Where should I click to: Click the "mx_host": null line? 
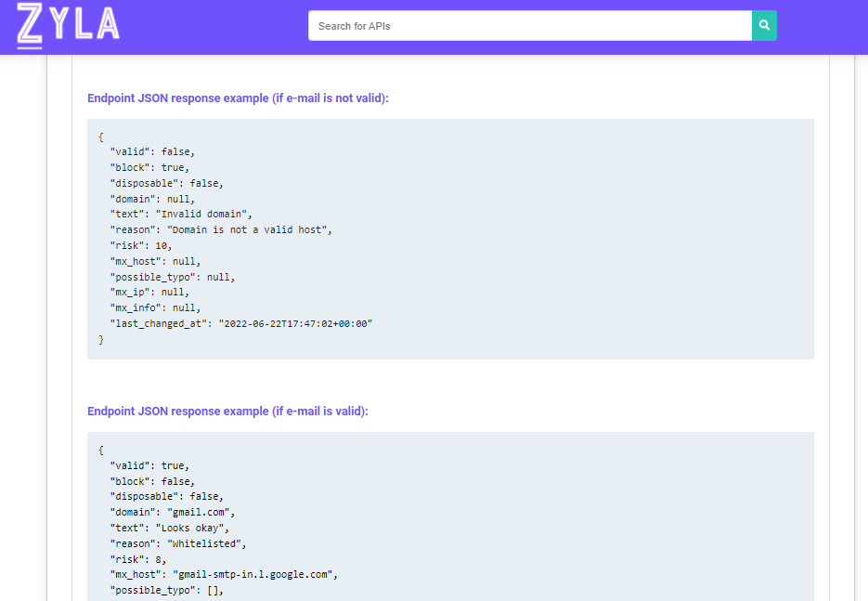click(155, 261)
